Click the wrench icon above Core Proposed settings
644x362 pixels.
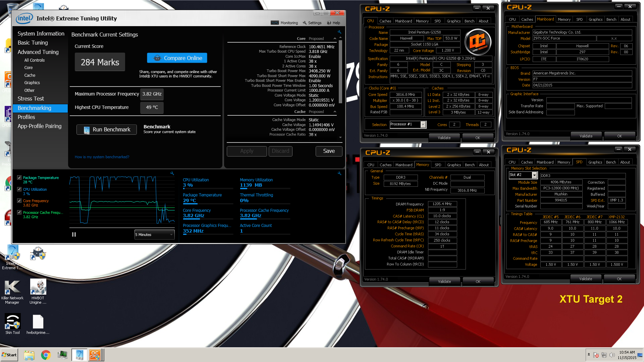339,32
